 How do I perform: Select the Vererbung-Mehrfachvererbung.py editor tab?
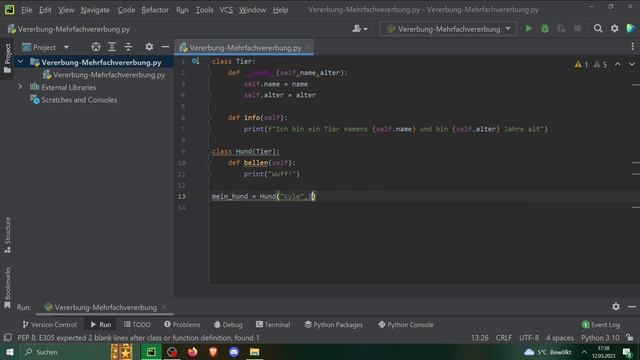coord(245,47)
